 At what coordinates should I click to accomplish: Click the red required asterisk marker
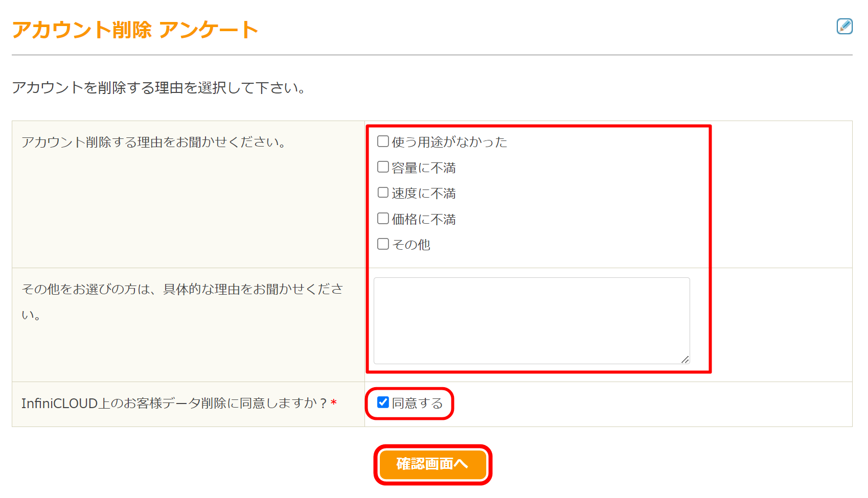coord(334,403)
